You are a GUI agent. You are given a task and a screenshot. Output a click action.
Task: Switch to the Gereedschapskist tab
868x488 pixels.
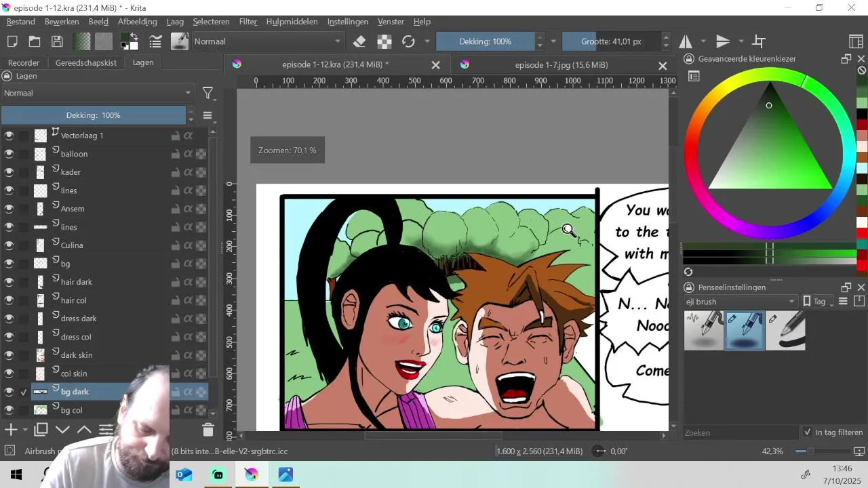tap(86, 62)
